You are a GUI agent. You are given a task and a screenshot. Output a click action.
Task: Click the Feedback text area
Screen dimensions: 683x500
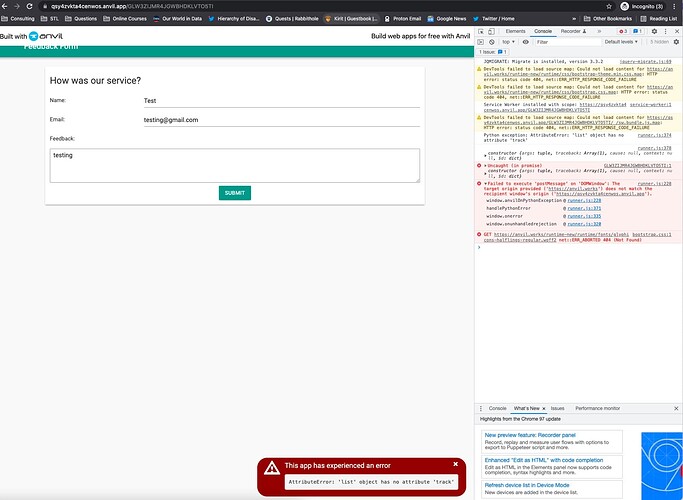tap(235, 166)
